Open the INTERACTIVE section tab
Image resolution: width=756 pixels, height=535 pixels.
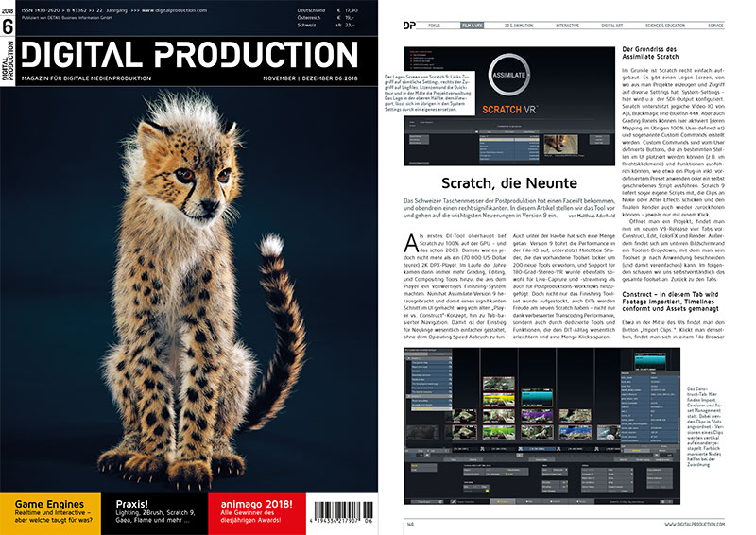point(567,26)
